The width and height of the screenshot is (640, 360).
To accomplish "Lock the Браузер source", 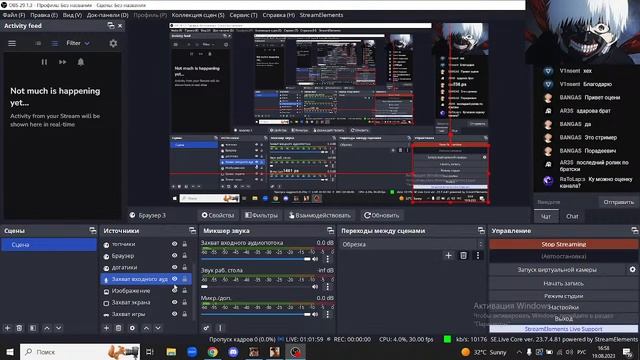I will pyautogui.click(x=185, y=256).
